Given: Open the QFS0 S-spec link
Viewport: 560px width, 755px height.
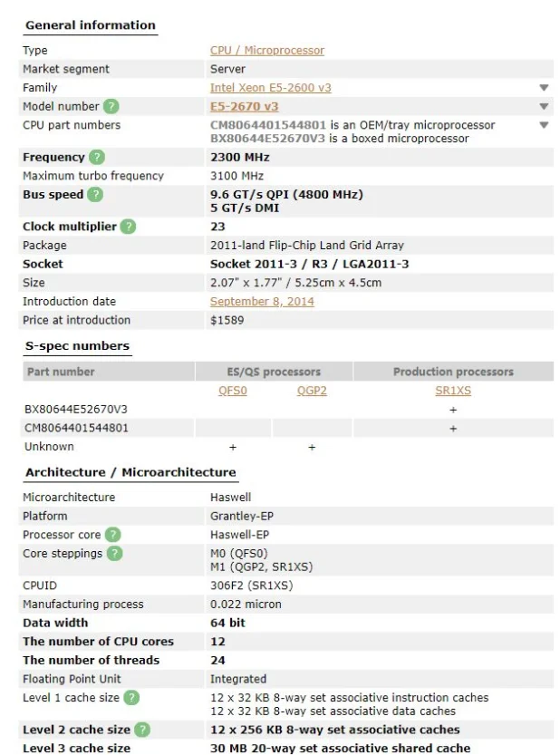Looking at the screenshot, I should [233, 391].
